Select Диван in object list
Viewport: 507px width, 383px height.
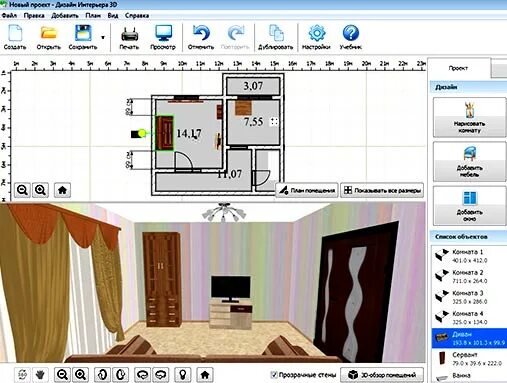(469, 338)
